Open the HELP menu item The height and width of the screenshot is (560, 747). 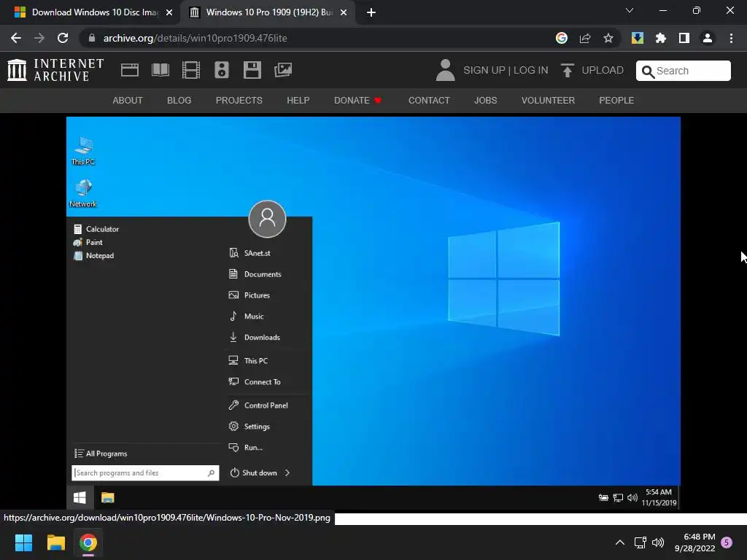coord(298,101)
